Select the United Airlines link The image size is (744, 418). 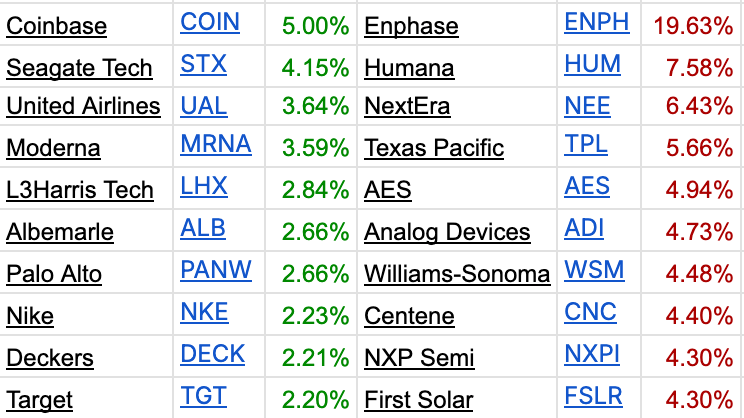pos(84,106)
